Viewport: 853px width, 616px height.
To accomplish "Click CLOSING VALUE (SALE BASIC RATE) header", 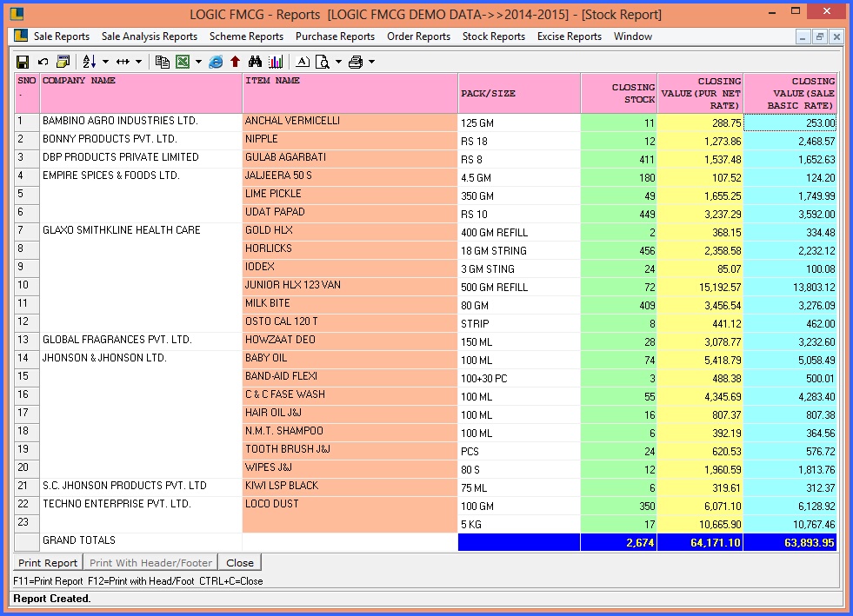I will (x=790, y=93).
